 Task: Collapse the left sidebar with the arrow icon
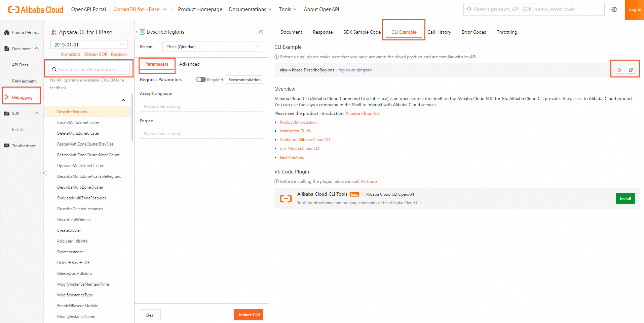[44, 173]
